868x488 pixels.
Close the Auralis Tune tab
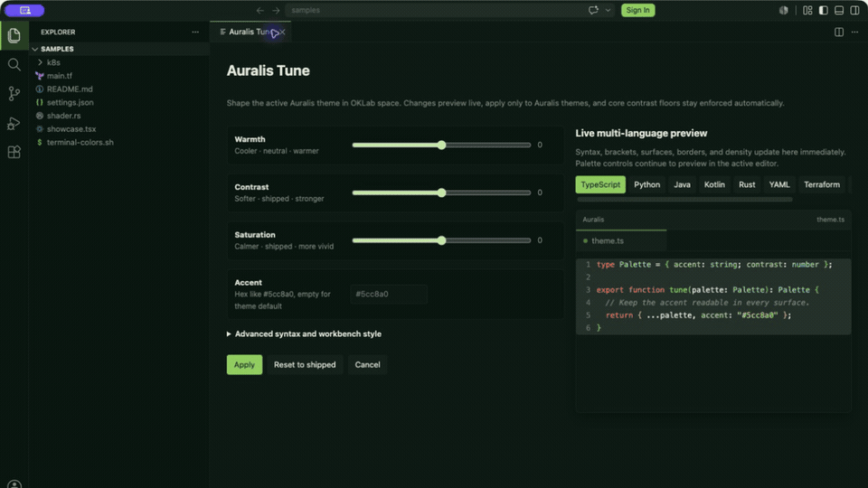coord(282,33)
